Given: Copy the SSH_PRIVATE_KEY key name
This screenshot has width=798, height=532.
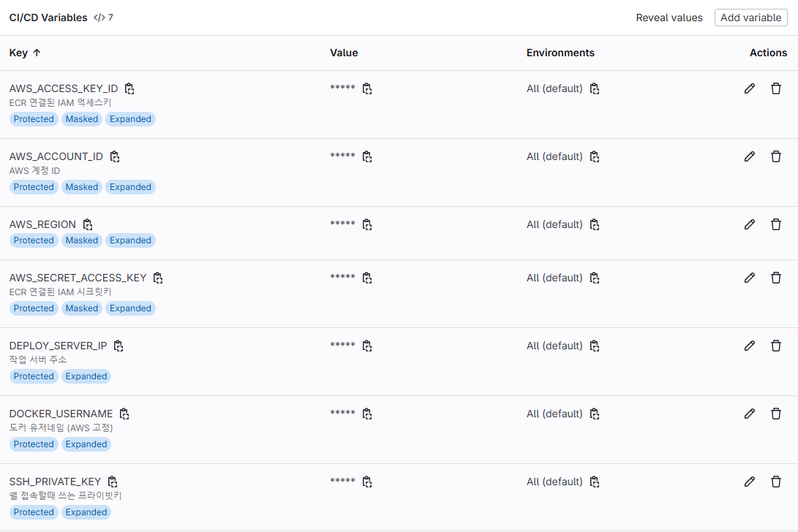Looking at the screenshot, I should (113, 482).
